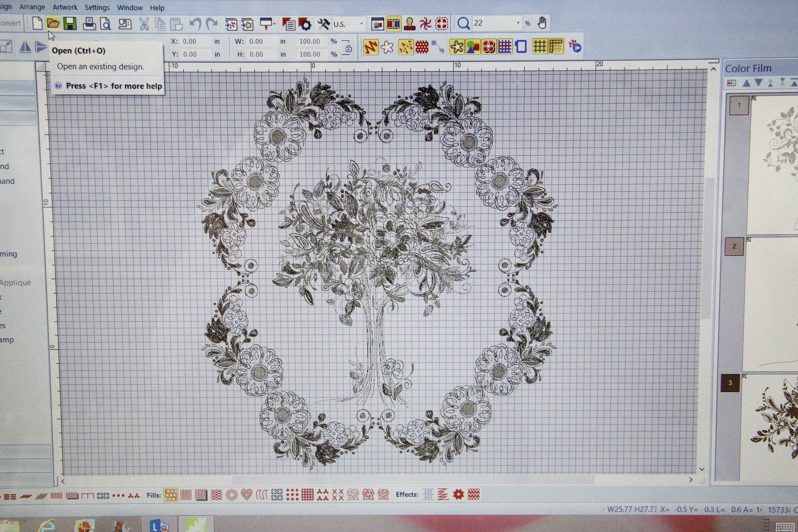Image resolution: width=798 pixels, height=532 pixels.
Task: Click the Appliqué toolbox entry
Action: tap(15, 283)
